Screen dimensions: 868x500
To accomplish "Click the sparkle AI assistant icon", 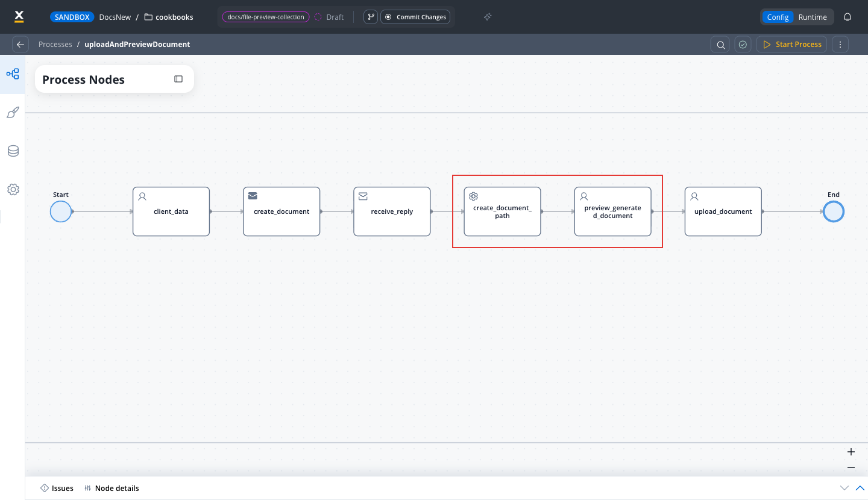I will point(488,17).
